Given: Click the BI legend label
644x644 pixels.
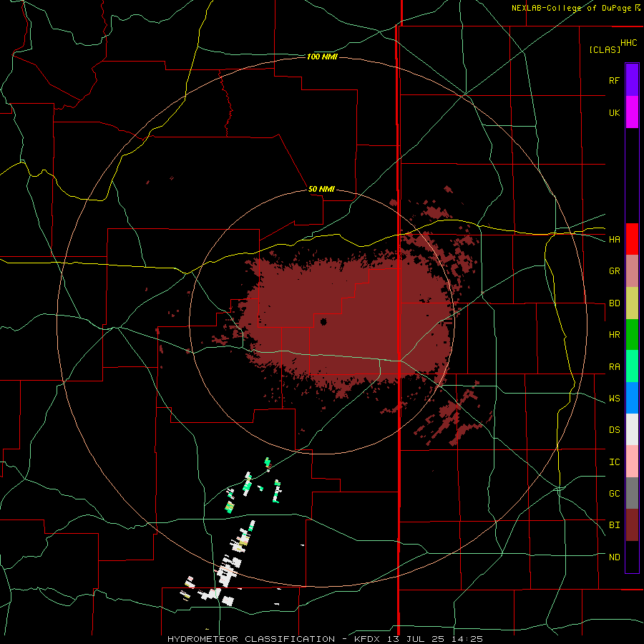Looking at the screenshot, I should [615, 525].
